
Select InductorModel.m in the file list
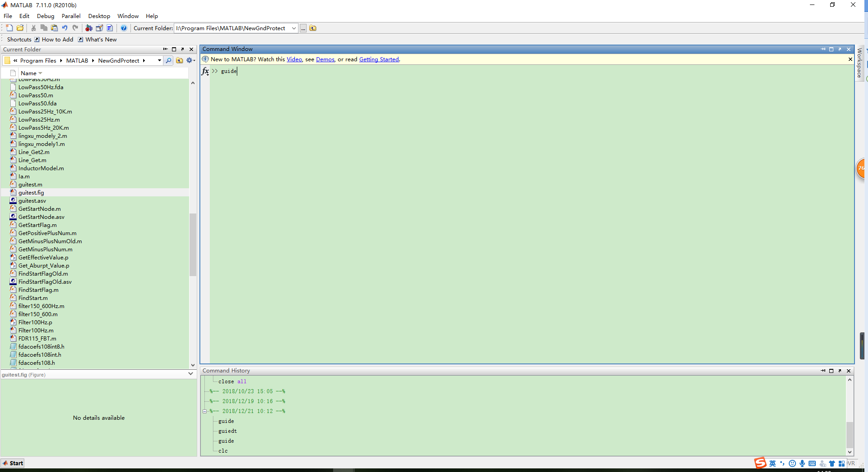pyautogui.click(x=41, y=168)
